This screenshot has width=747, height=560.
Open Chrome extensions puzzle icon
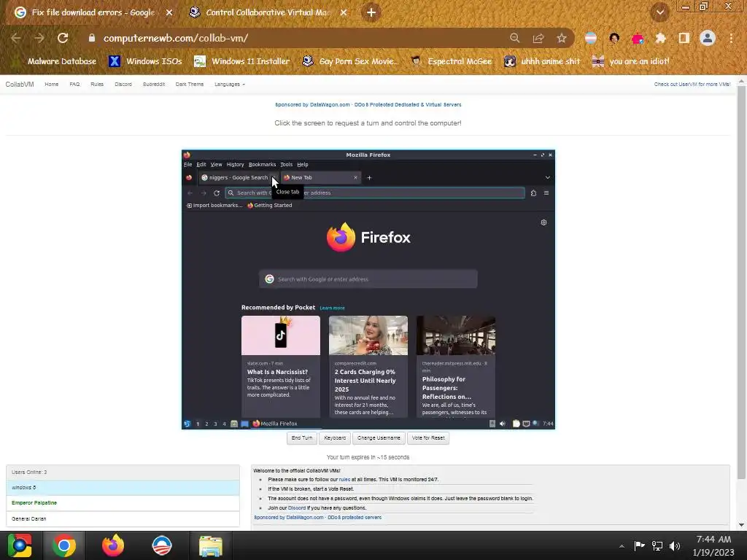coord(660,38)
